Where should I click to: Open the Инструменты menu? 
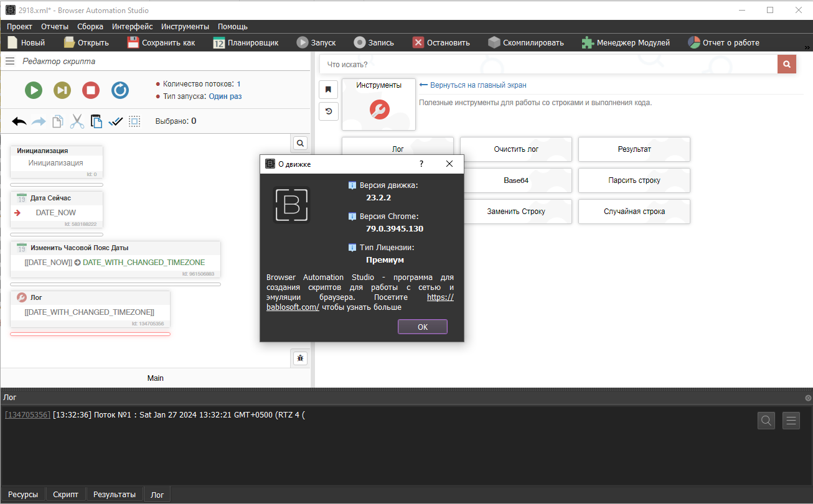tap(185, 27)
